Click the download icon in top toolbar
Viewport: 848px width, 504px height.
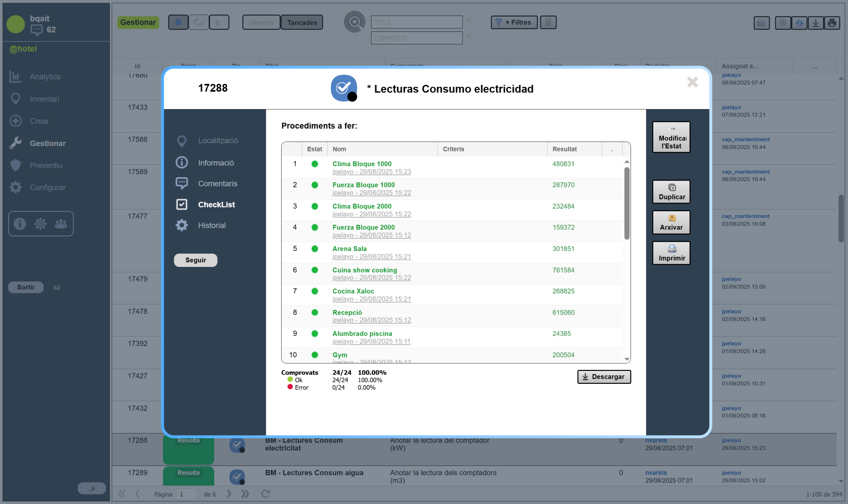tap(816, 23)
